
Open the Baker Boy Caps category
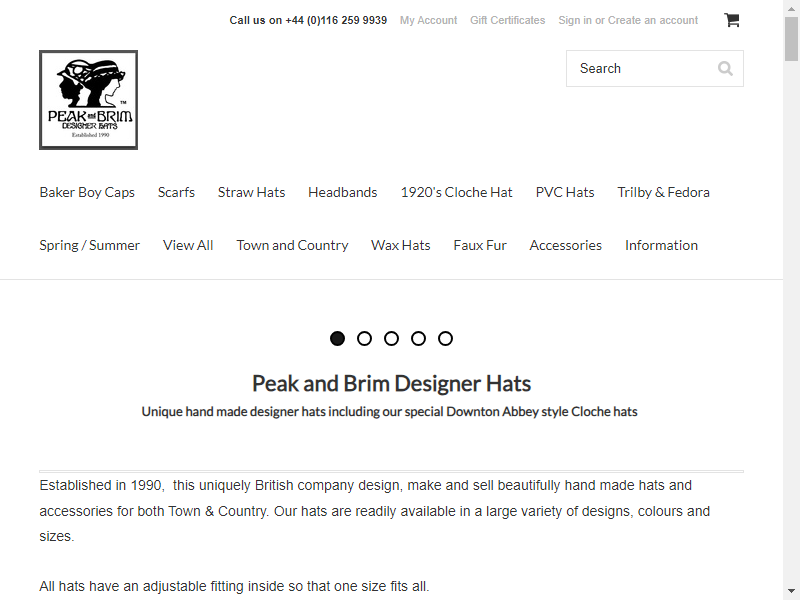(x=87, y=192)
